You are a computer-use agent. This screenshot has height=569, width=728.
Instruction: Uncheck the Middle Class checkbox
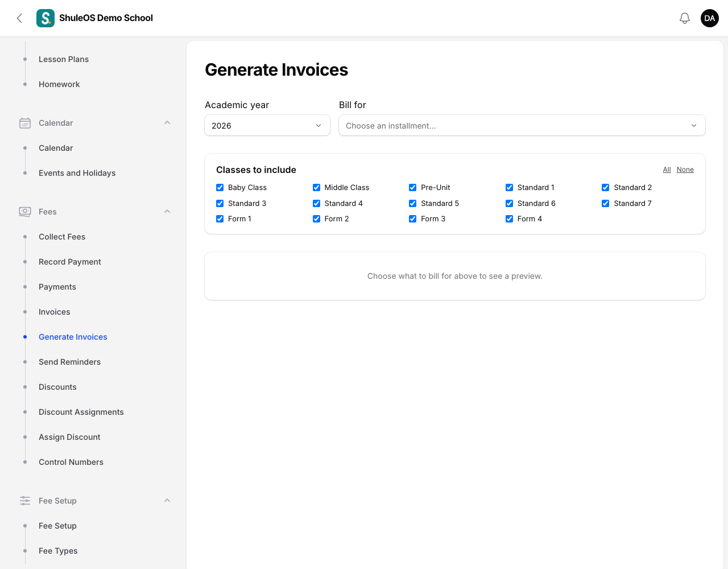pos(317,188)
